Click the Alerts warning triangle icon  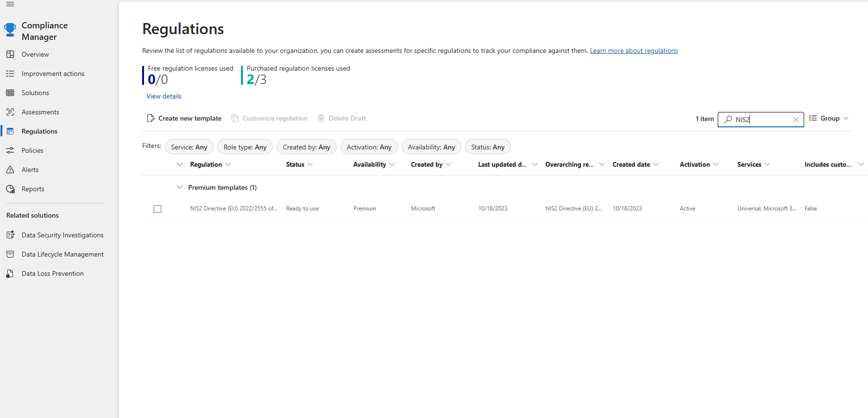tap(10, 170)
